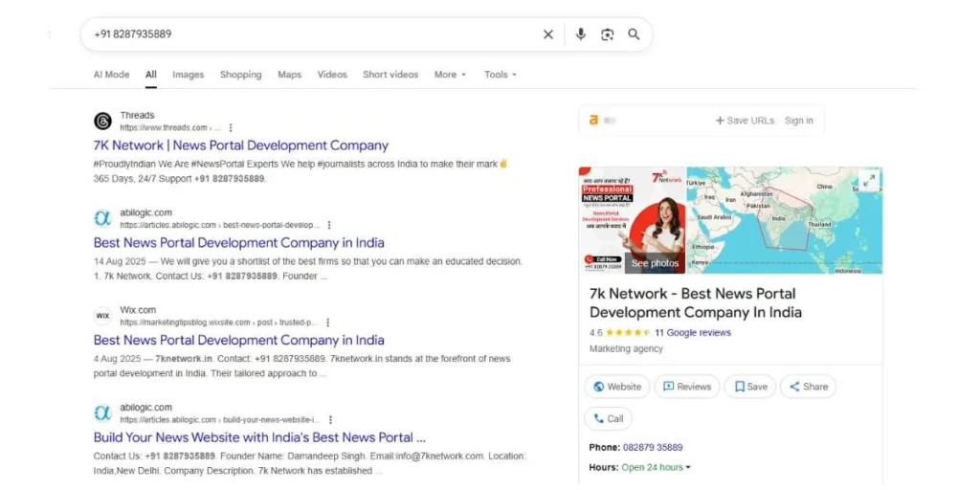The width and height of the screenshot is (980, 490).
Task: Switch to the Images tab
Action: [188, 75]
